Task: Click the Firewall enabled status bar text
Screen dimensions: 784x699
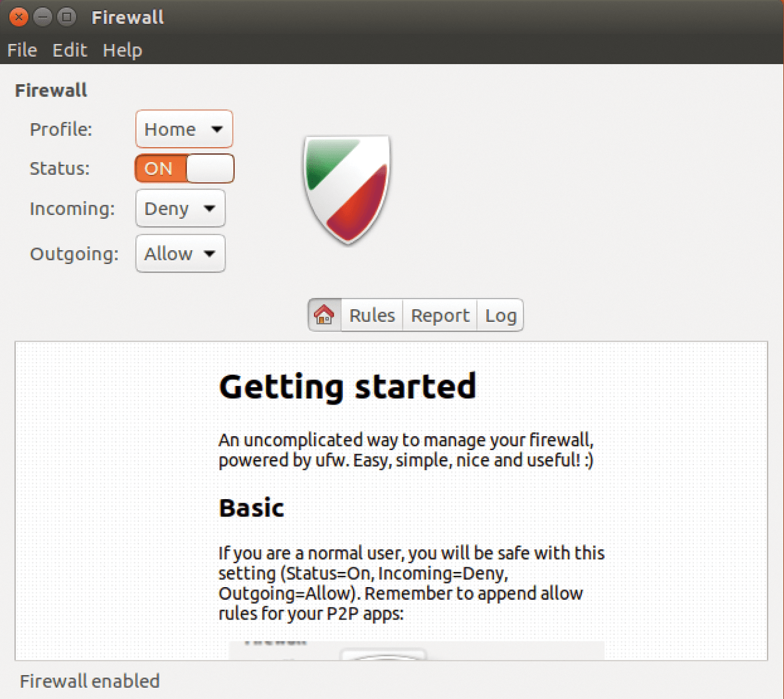Action: (x=89, y=681)
